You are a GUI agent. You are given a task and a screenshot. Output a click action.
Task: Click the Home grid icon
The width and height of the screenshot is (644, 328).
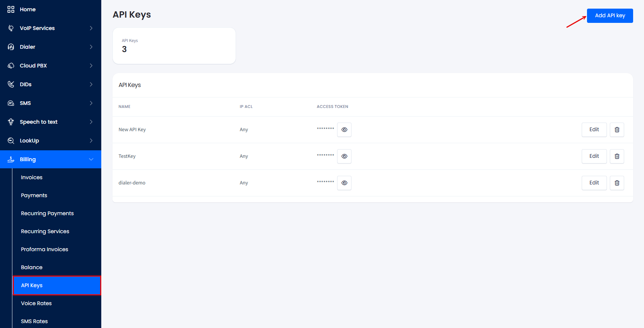(11, 9)
